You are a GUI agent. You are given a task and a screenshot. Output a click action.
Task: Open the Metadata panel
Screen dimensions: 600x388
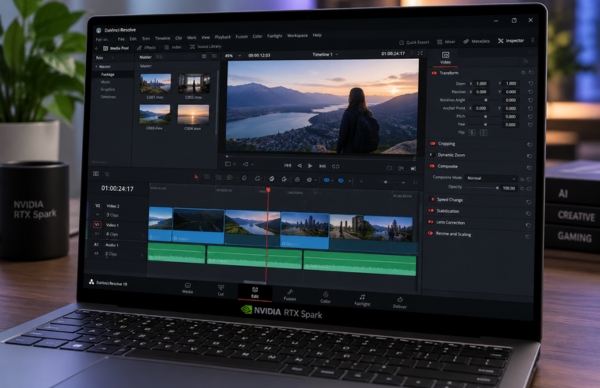coord(477,41)
